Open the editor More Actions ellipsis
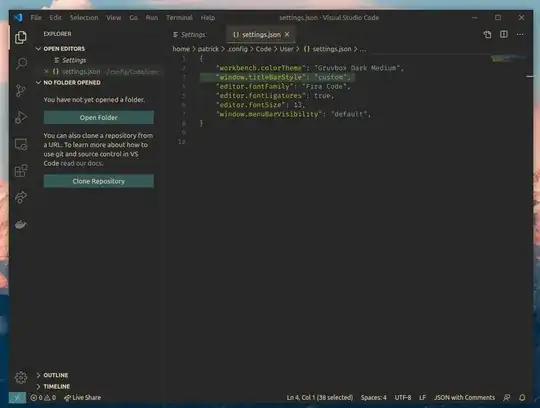The width and height of the screenshot is (540, 408). pyautogui.click(x=520, y=34)
